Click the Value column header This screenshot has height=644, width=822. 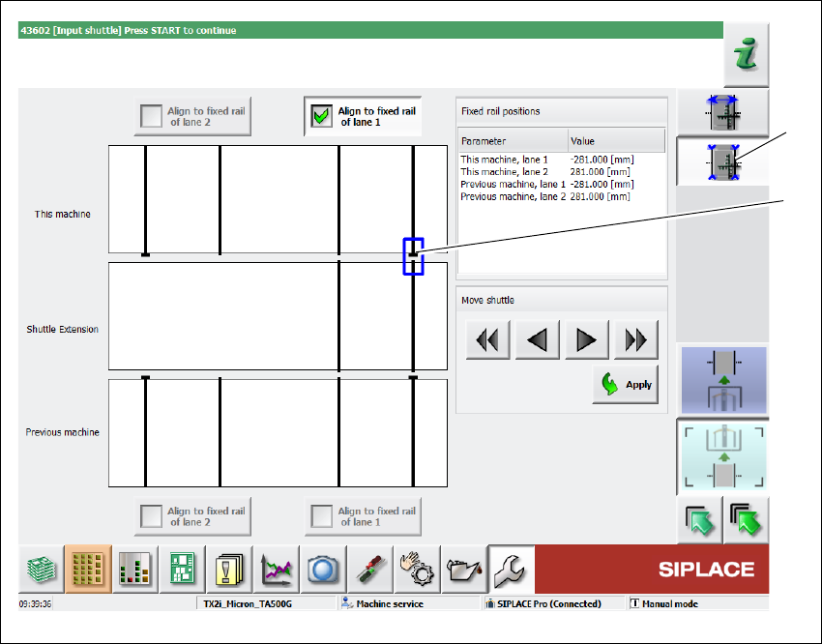[x=617, y=141]
